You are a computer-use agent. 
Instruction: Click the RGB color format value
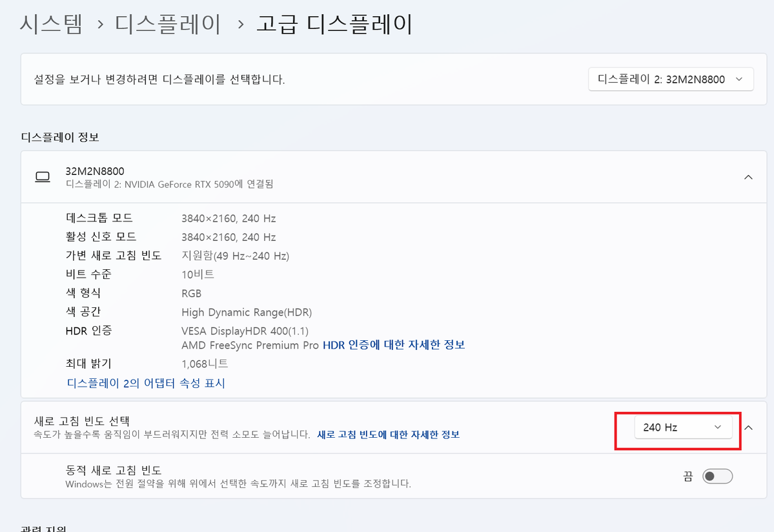(192, 294)
